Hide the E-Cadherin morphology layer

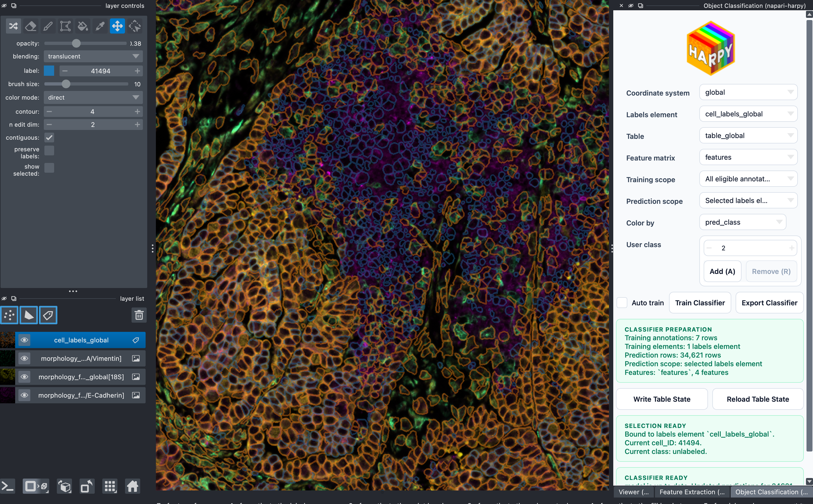24,395
